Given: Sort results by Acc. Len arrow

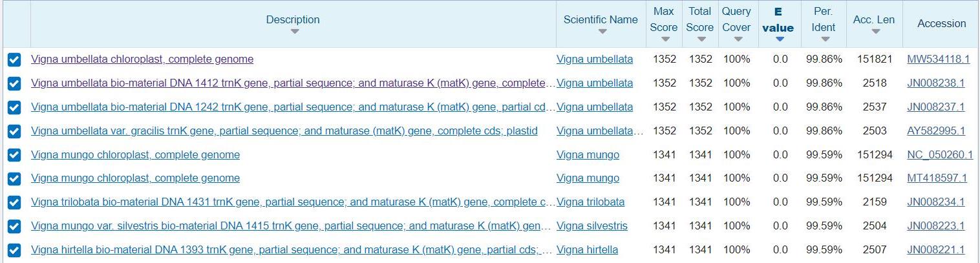Looking at the screenshot, I should pyautogui.click(x=875, y=32).
